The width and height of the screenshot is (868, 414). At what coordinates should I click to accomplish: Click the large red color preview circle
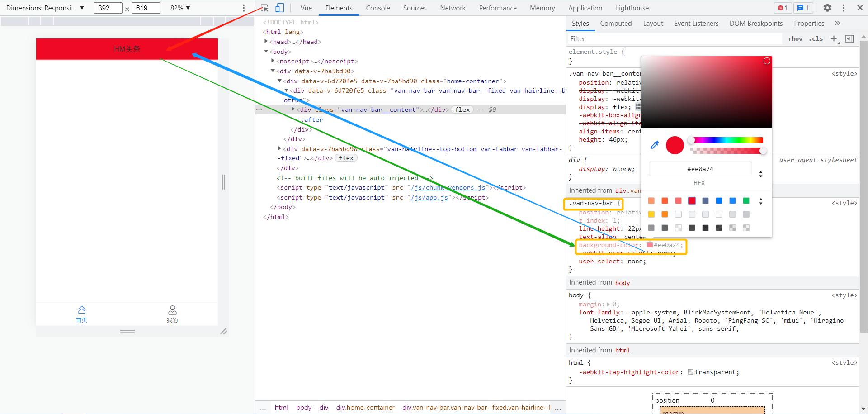[675, 145]
